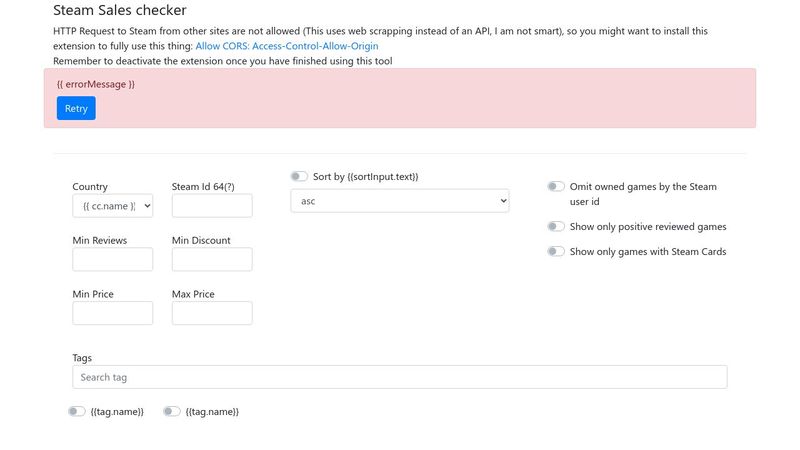Click the Min Discount input field

click(x=212, y=259)
